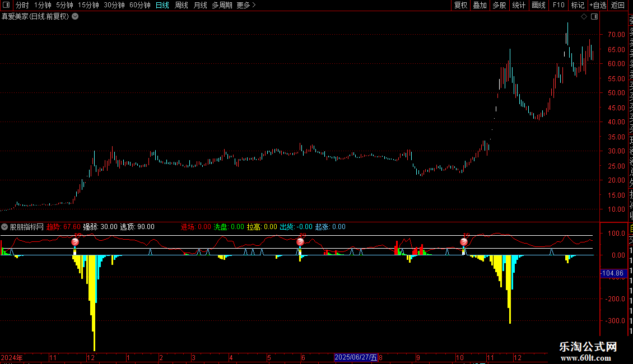Image resolution: width=633 pixels, height=364 pixels.
Task: Click the red ball signal near June
Action: pyautogui.click(x=300, y=242)
